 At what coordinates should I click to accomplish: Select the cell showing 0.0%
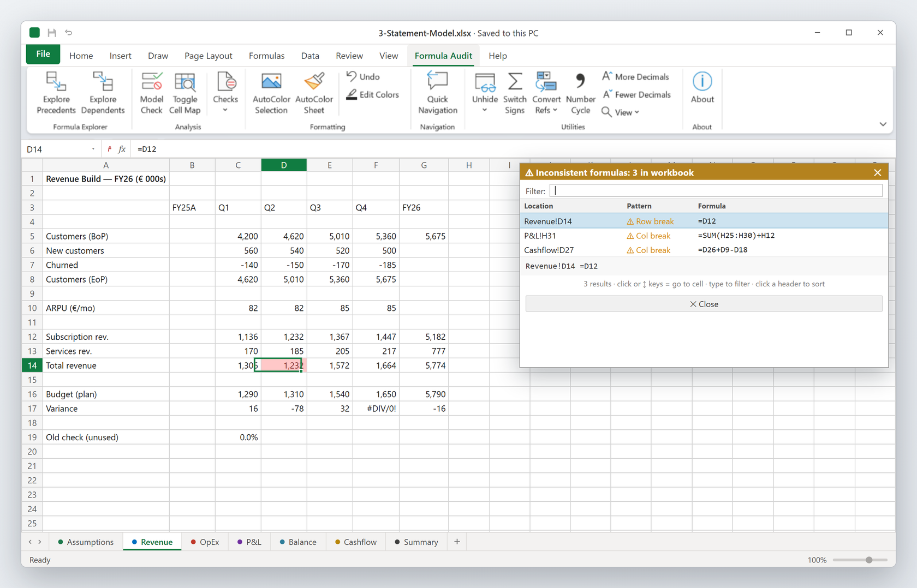pyautogui.click(x=238, y=437)
